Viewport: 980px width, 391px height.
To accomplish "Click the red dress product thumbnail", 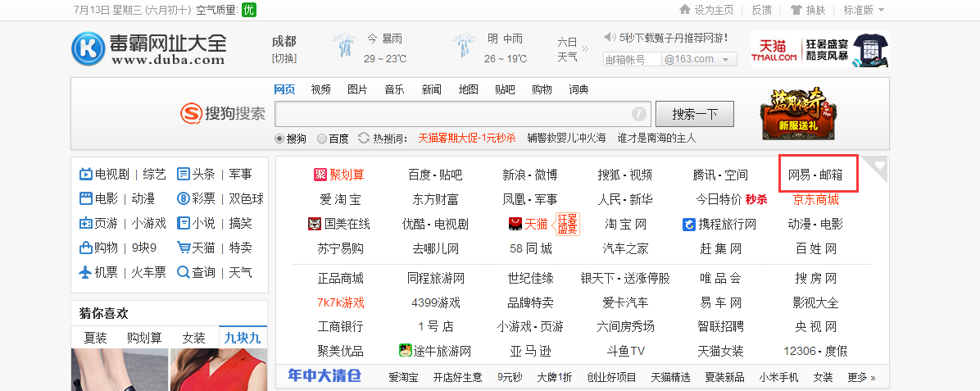I will tap(219, 370).
